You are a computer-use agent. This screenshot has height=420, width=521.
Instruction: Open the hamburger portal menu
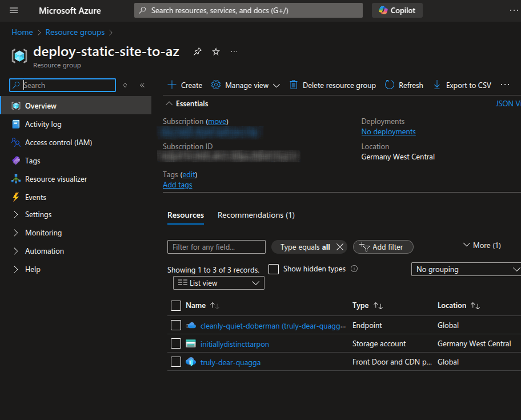[x=14, y=10]
